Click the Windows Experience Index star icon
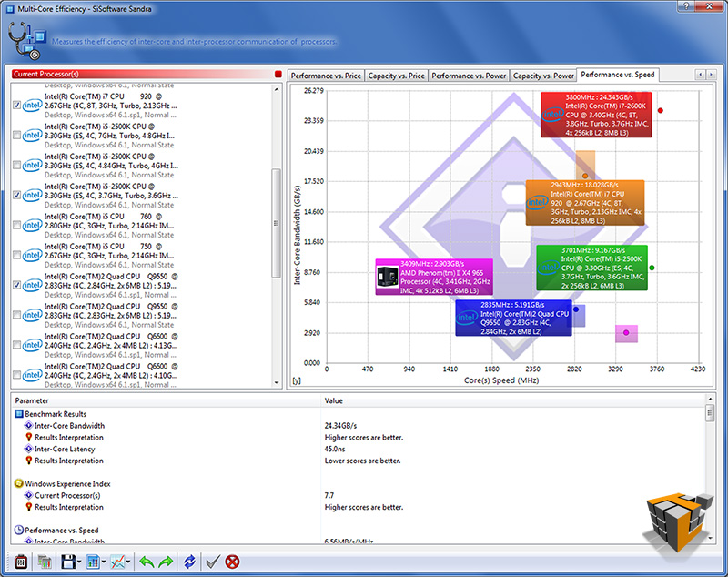This screenshot has height=577, width=728. 19,483
